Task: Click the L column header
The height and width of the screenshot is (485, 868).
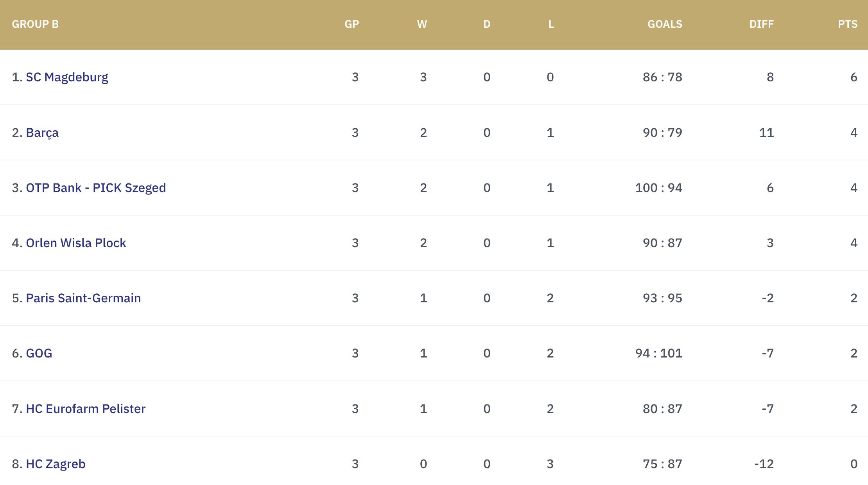Action: pos(551,24)
